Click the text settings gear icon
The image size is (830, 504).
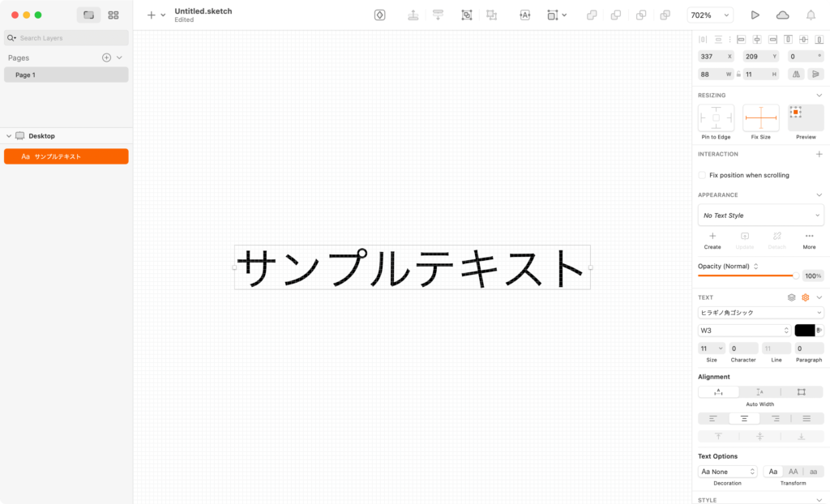tap(805, 297)
